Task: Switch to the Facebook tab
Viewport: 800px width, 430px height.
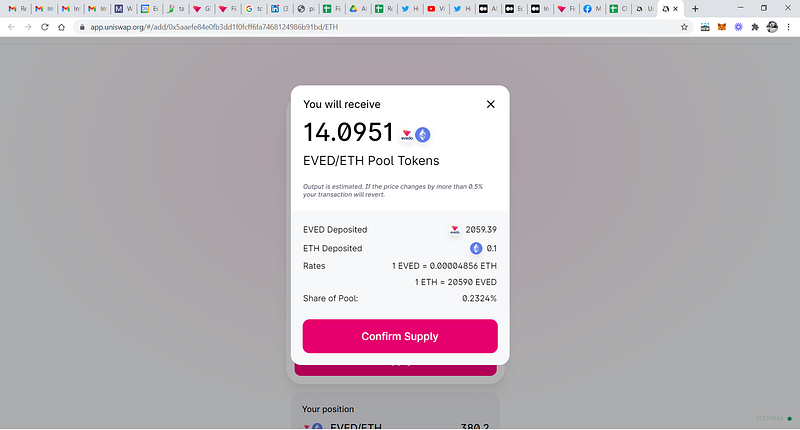Action: [586, 8]
